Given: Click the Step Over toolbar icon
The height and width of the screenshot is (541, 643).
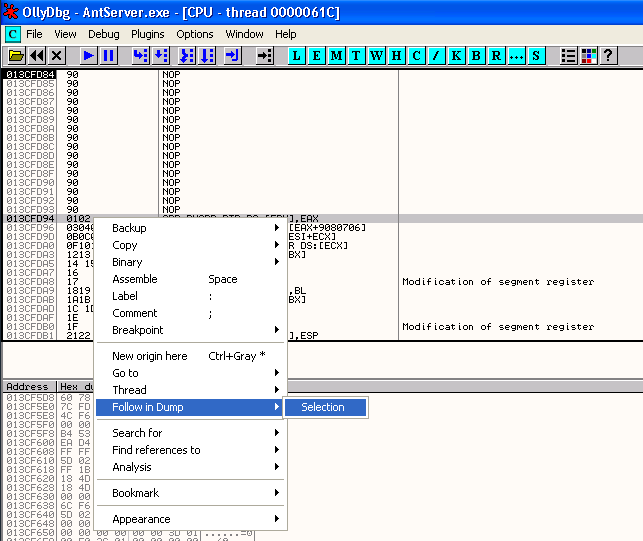Looking at the screenshot, I should [161, 56].
